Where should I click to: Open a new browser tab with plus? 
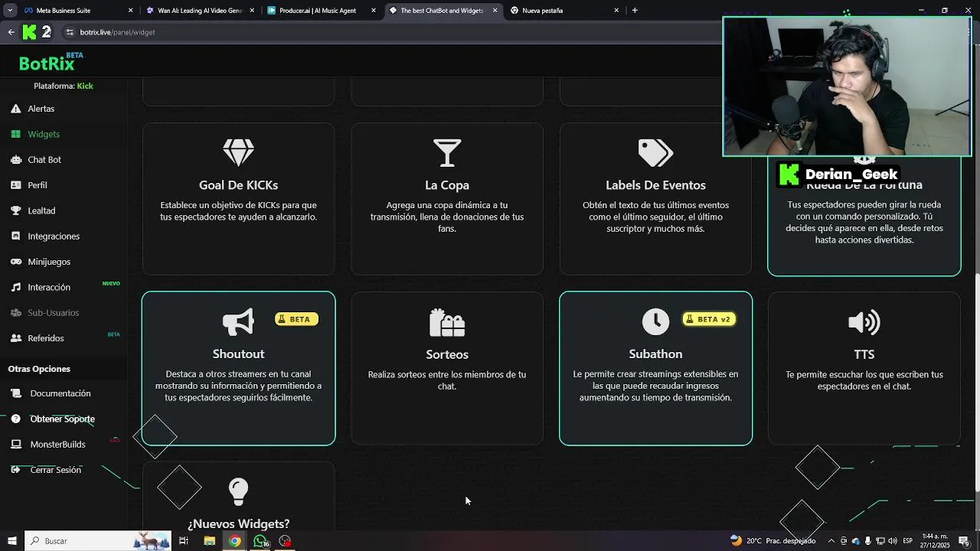pyautogui.click(x=635, y=10)
